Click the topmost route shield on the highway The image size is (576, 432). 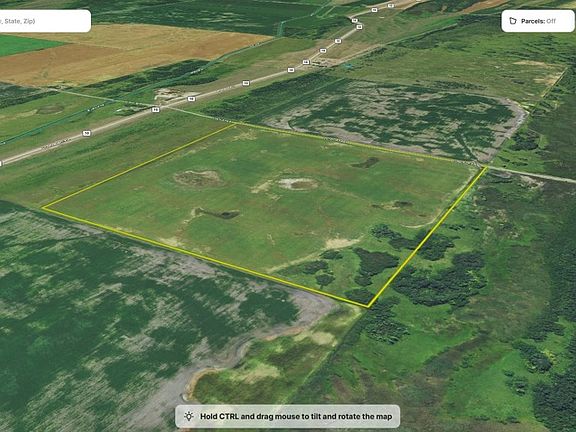[x=390, y=5]
